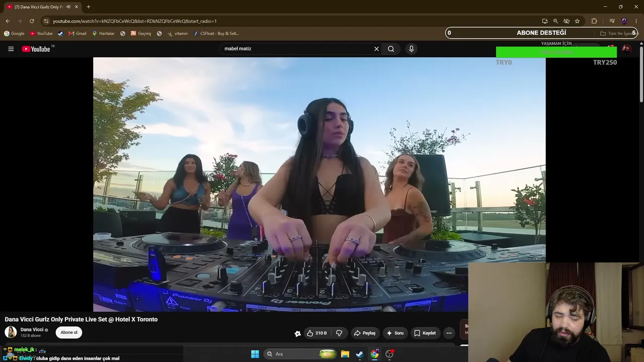644x362 pixels.
Task: Click the taskbar Ara search box
Action: coord(300,354)
